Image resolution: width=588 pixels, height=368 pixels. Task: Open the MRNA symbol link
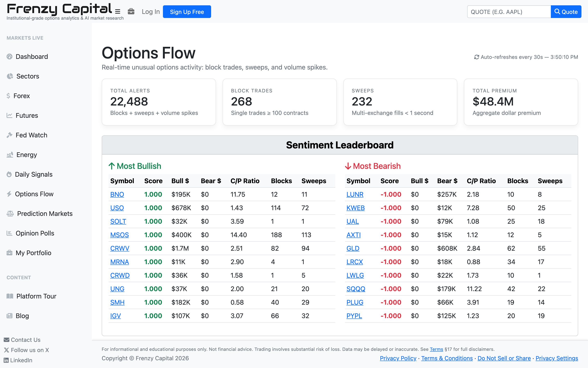coord(119,262)
